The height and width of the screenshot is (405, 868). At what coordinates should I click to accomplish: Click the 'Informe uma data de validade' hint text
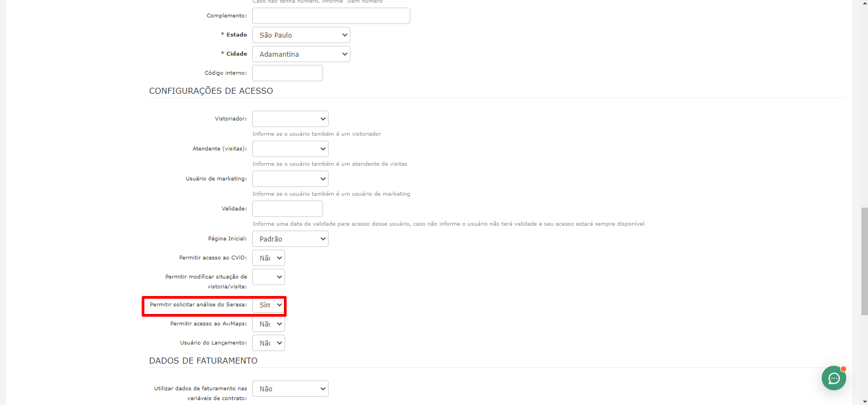[x=448, y=224]
